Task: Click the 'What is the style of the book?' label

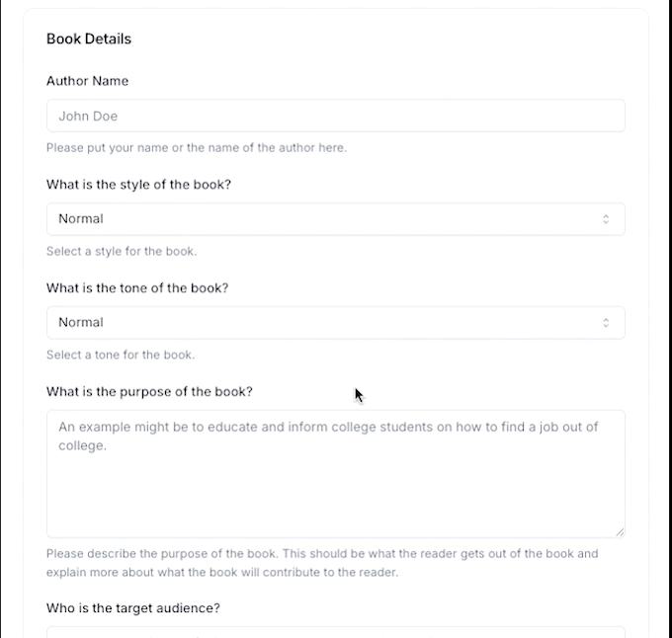Action: coord(138,185)
